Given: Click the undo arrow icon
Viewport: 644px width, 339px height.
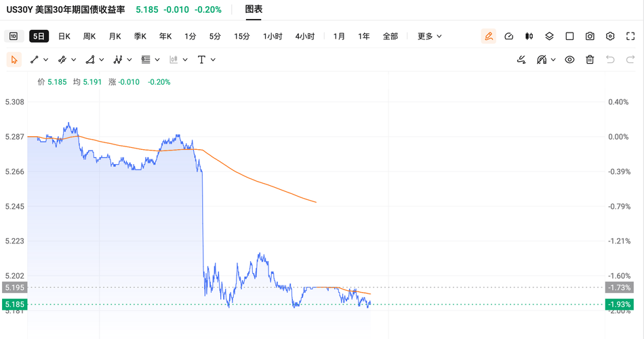Looking at the screenshot, I should (610, 60).
